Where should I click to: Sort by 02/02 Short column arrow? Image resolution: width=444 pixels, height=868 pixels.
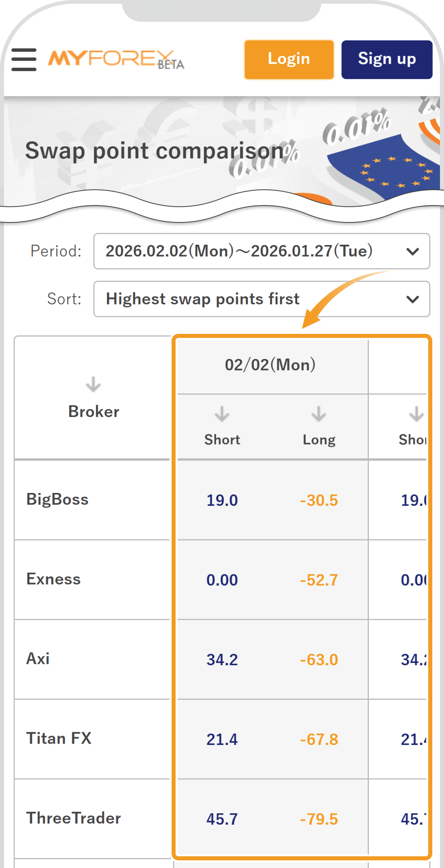(222, 415)
